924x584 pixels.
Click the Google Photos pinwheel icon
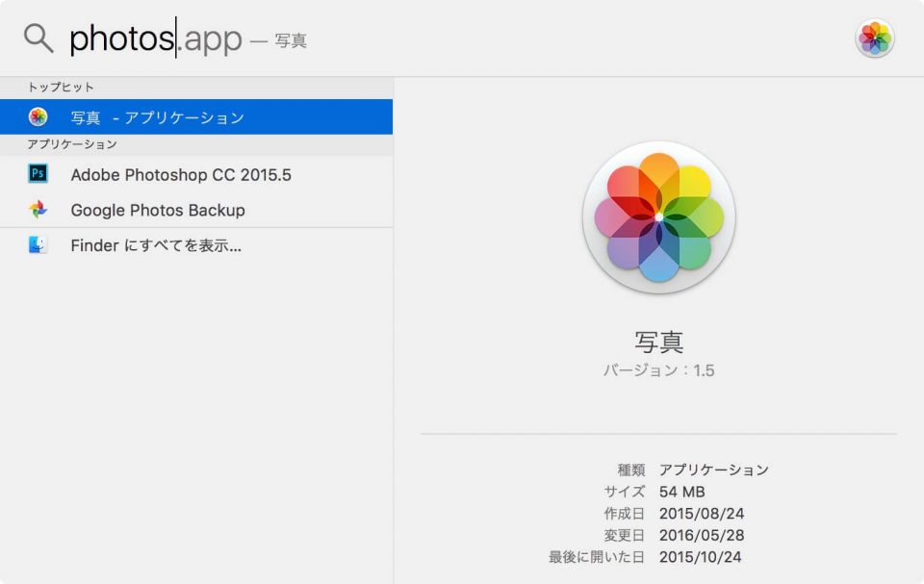click(38, 209)
